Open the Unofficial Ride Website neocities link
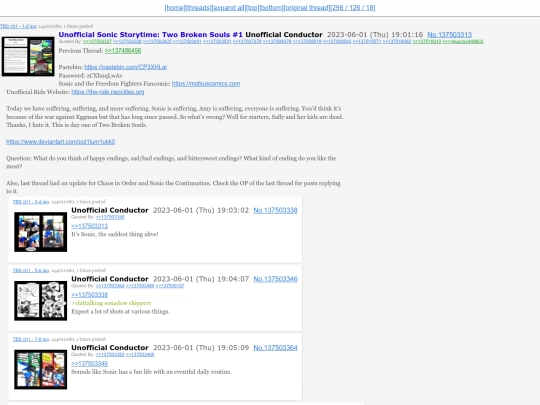Screen dimensions: 540x405 pos(108,92)
